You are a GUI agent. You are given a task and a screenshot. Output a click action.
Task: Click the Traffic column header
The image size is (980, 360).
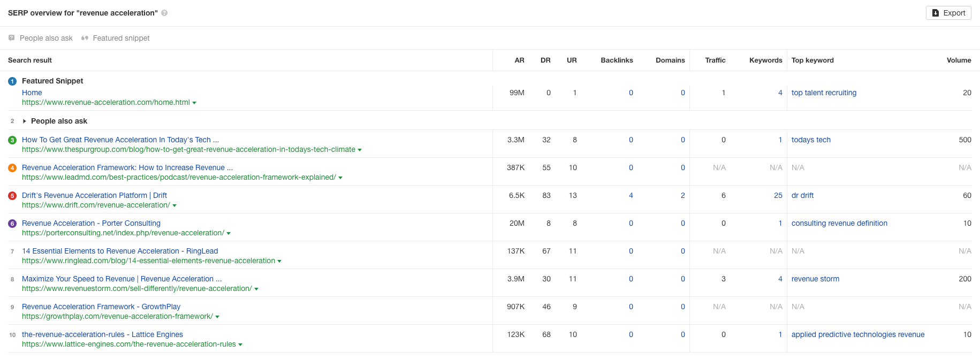[x=715, y=60]
